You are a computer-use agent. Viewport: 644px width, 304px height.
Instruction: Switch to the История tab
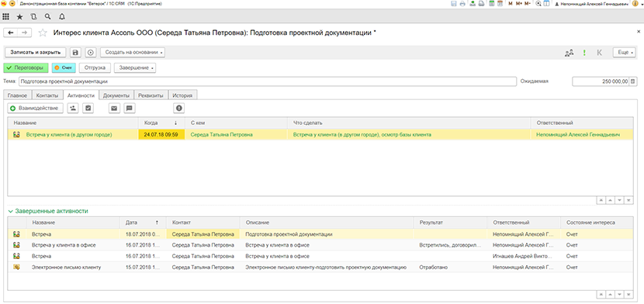(183, 95)
